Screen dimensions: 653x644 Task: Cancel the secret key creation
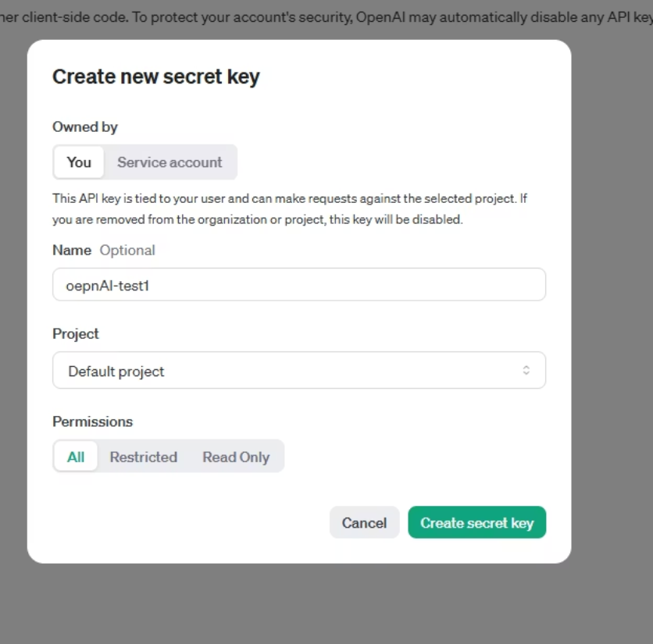[364, 522]
